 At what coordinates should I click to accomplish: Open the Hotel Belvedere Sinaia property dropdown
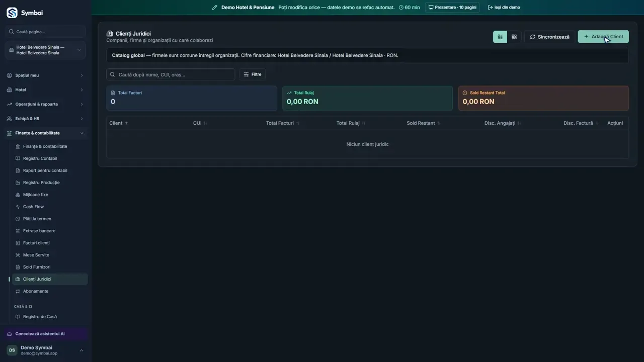coord(45,50)
